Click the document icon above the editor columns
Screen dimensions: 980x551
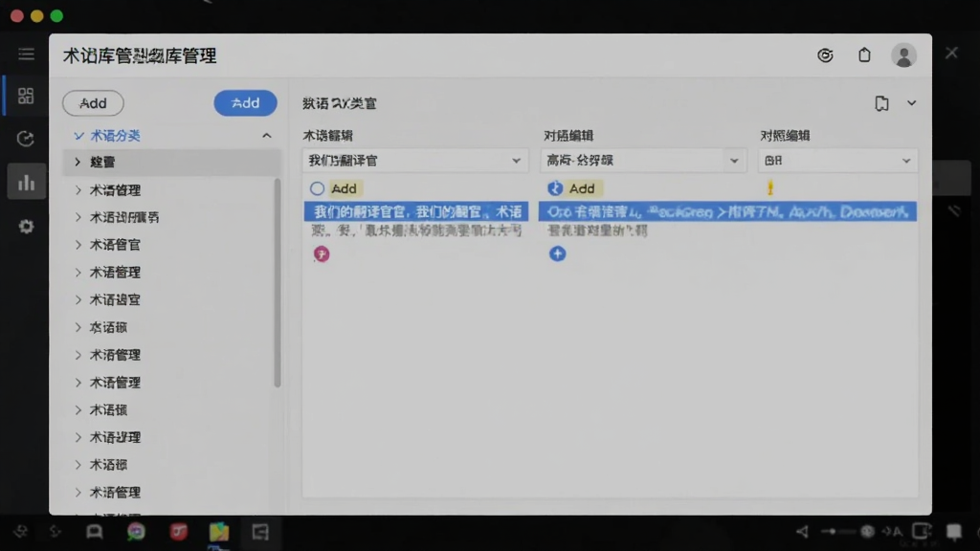[x=881, y=103]
